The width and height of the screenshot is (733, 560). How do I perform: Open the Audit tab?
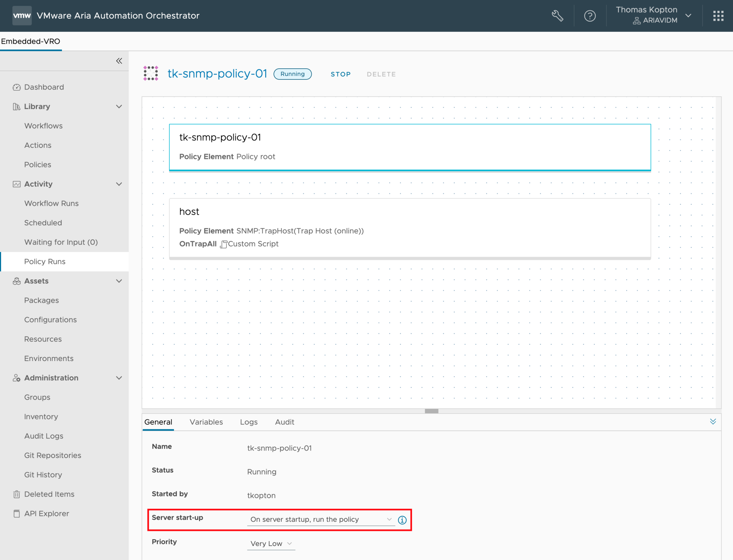click(284, 422)
